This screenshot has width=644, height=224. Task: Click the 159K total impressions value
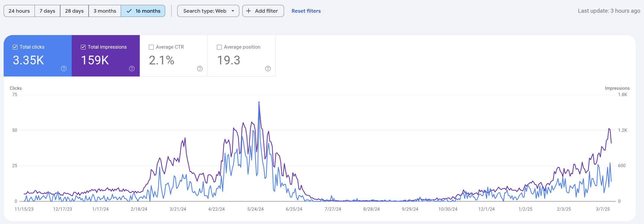point(95,60)
